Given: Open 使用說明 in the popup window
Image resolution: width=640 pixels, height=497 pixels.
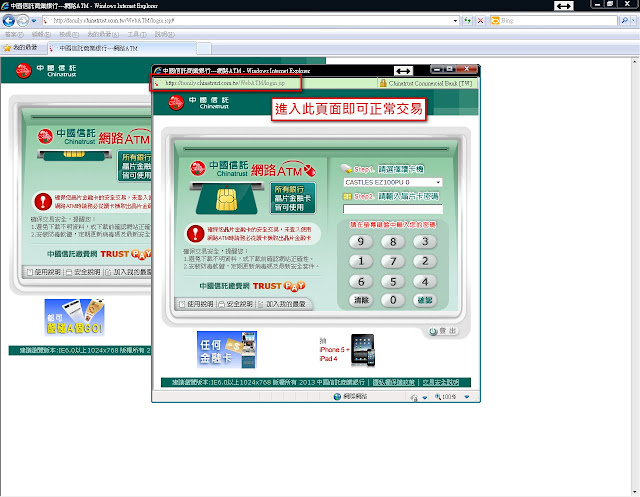Looking at the screenshot, I should (x=197, y=304).
